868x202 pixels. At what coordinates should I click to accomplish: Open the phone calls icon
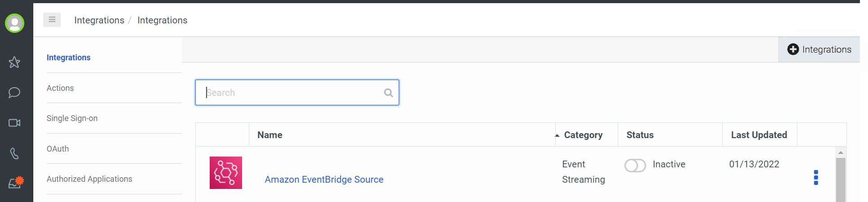[x=14, y=153]
